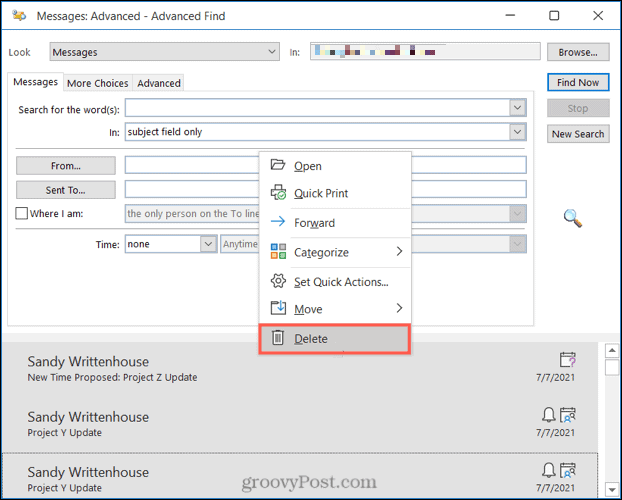Screen dimensions: 622x500
Task: Click the From text input field
Action: point(326,165)
